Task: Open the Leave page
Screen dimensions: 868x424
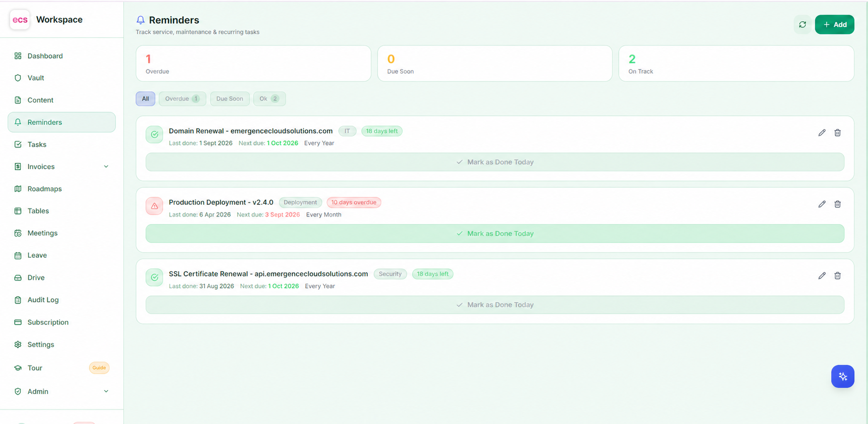Action: 61,255
